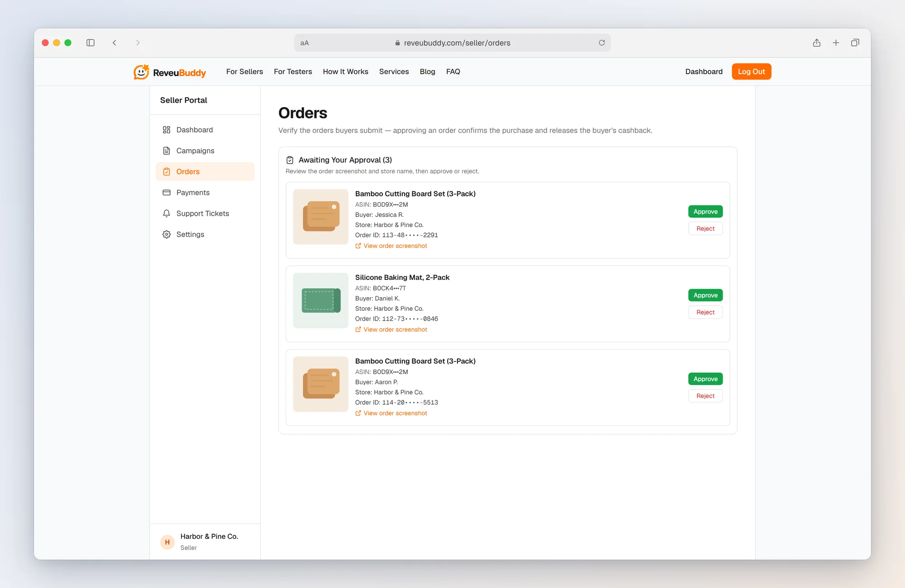Click the Bamboo Cutting Board title for Jessica R.
905x588 pixels.
(415, 194)
